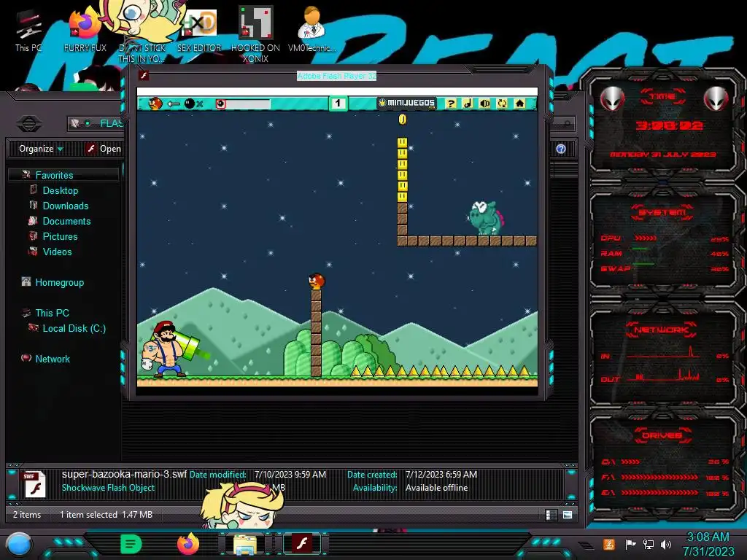Screen dimensions: 747x560
Task: Click the Adobe Flash Player 32 title
Action: point(336,76)
